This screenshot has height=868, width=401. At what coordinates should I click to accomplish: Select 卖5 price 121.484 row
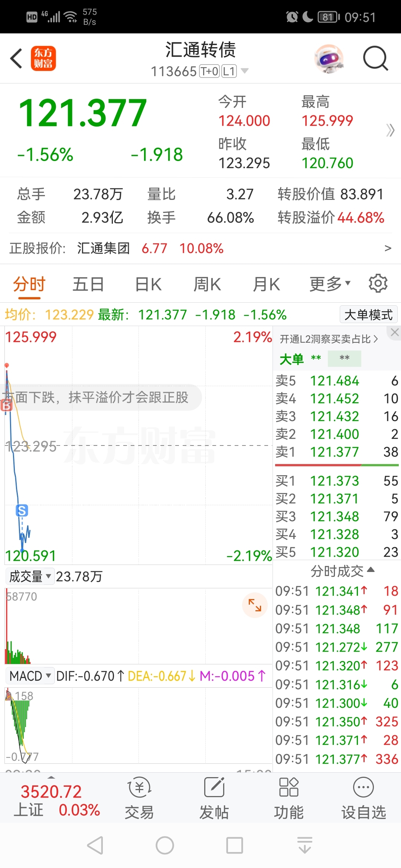337,381
